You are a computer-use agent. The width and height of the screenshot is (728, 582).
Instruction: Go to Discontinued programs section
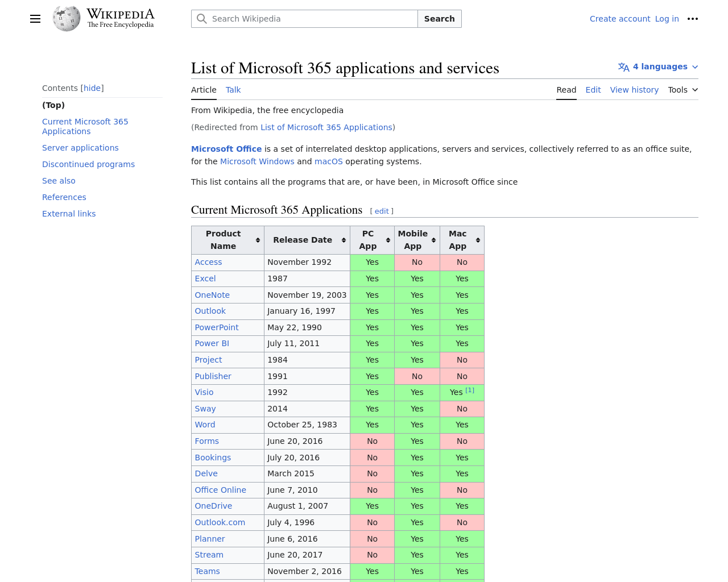tap(88, 164)
